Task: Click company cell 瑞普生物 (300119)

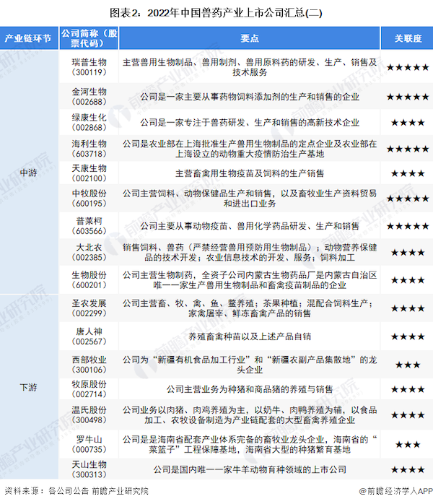Action: click(x=89, y=67)
